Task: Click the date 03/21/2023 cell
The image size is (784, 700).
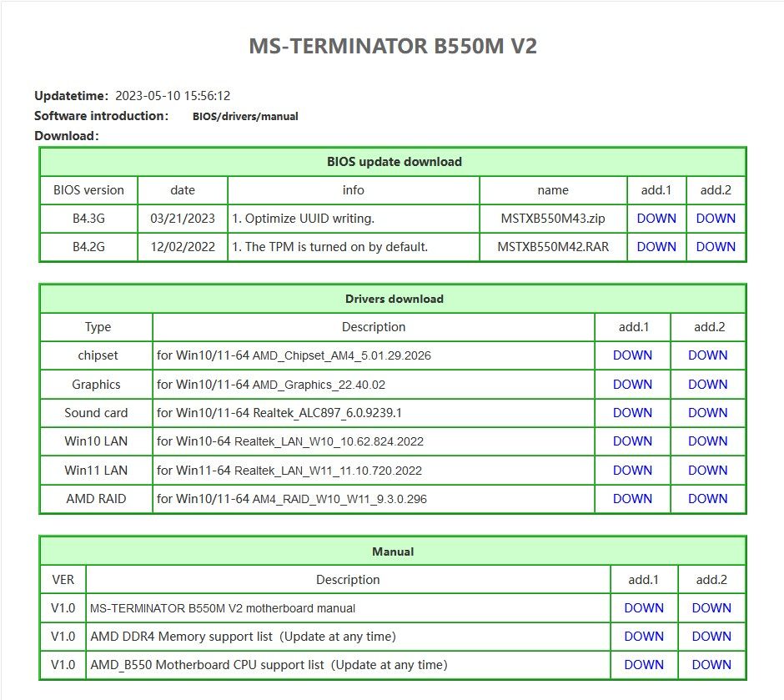Action: click(x=183, y=219)
